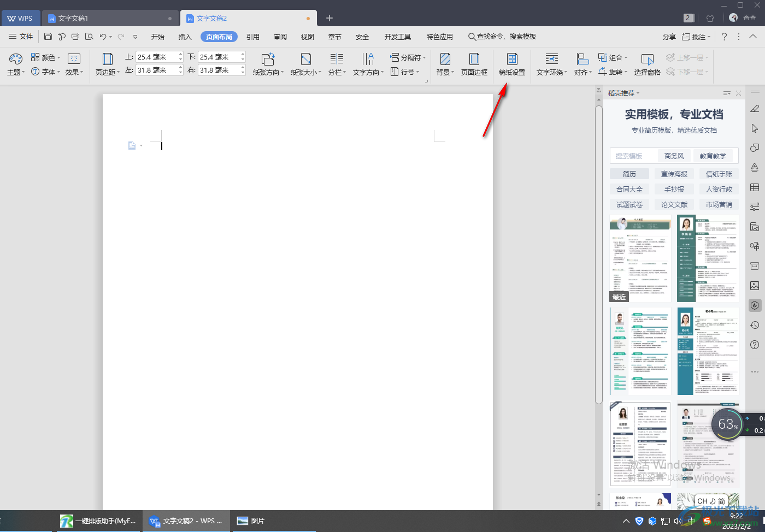Open 页边距 margins menu
Viewport: 765px width, 532px height.
[x=108, y=64]
